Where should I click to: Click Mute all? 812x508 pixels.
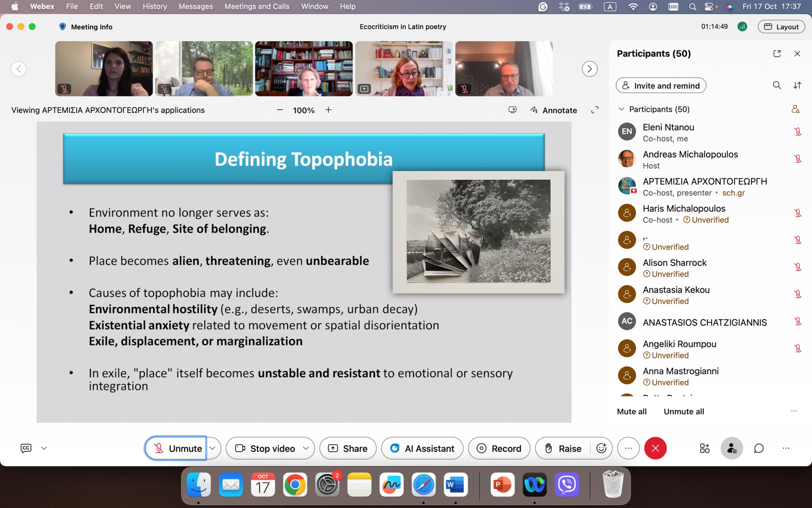coord(631,412)
